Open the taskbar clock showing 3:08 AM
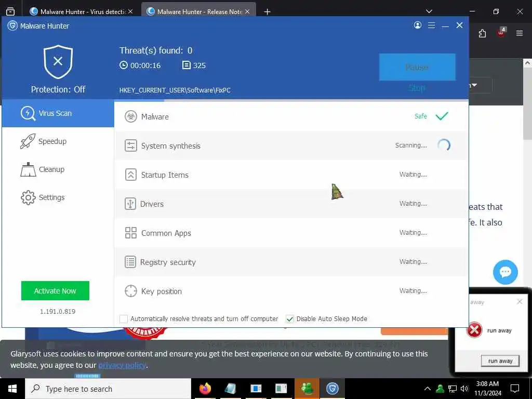The height and width of the screenshot is (399, 532). [487, 389]
